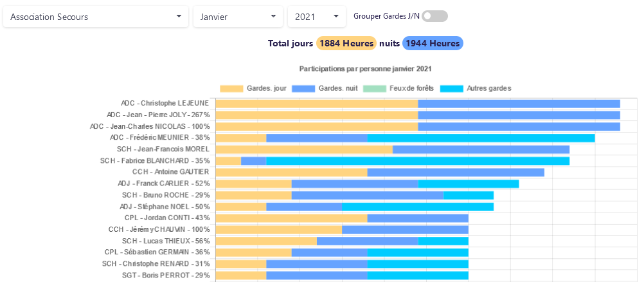644x282 pixels.
Task: Click Boris PERROT's orange day bar
Action: [241, 276]
